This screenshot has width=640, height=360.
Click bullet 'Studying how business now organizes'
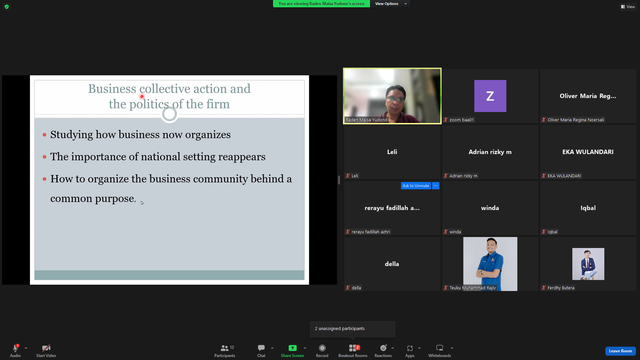(140, 135)
